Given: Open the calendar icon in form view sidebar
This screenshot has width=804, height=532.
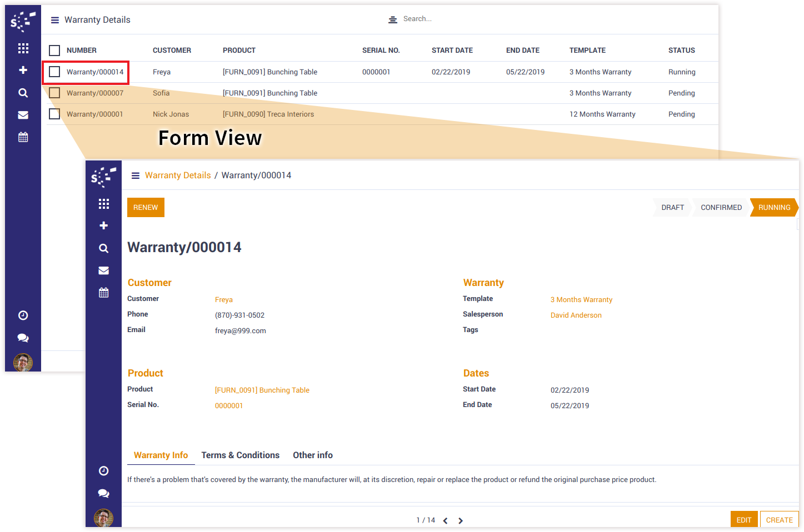Looking at the screenshot, I should pos(103,293).
